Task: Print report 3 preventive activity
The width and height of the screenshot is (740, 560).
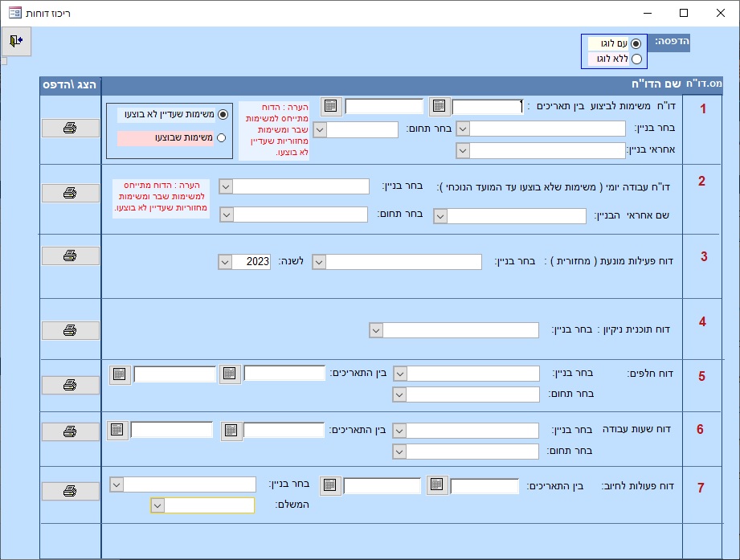Action: click(71, 255)
